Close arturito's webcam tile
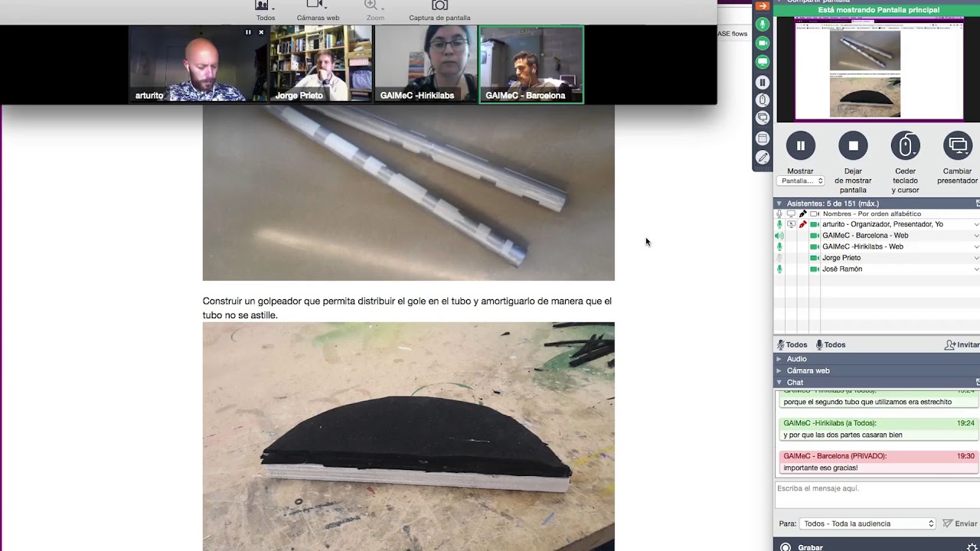This screenshot has width=980, height=551. [261, 32]
